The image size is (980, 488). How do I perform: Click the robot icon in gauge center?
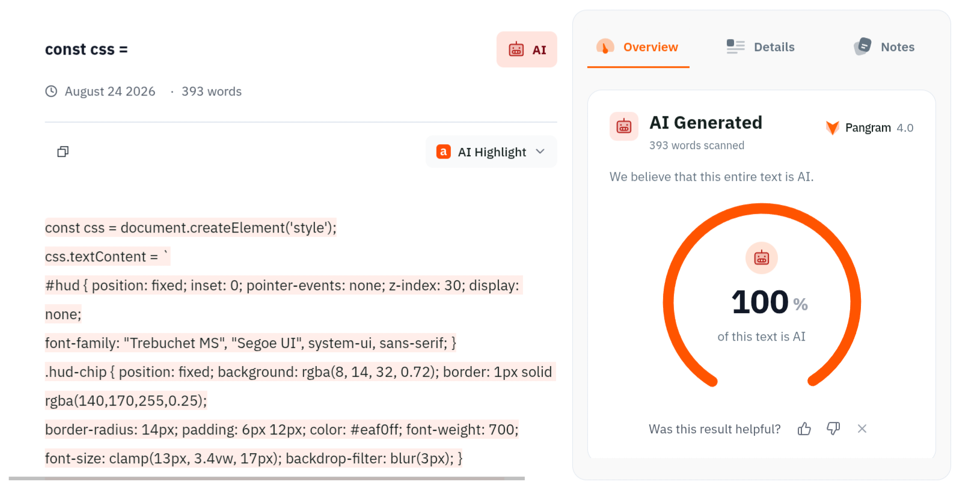761,258
